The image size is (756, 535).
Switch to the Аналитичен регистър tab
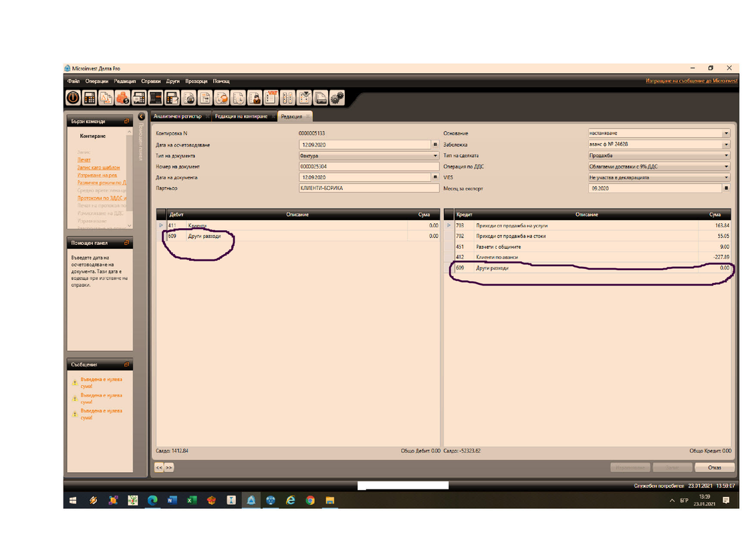pyautogui.click(x=177, y=116)
